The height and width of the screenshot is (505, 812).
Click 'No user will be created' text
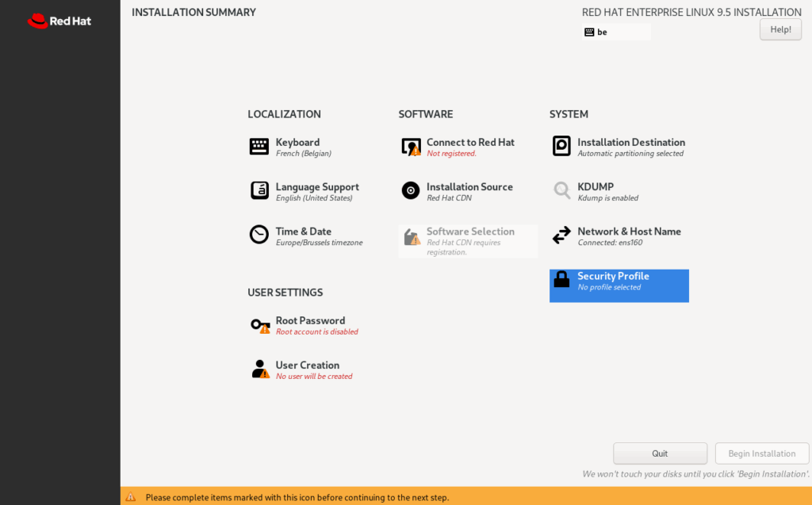tap(314, 377)
